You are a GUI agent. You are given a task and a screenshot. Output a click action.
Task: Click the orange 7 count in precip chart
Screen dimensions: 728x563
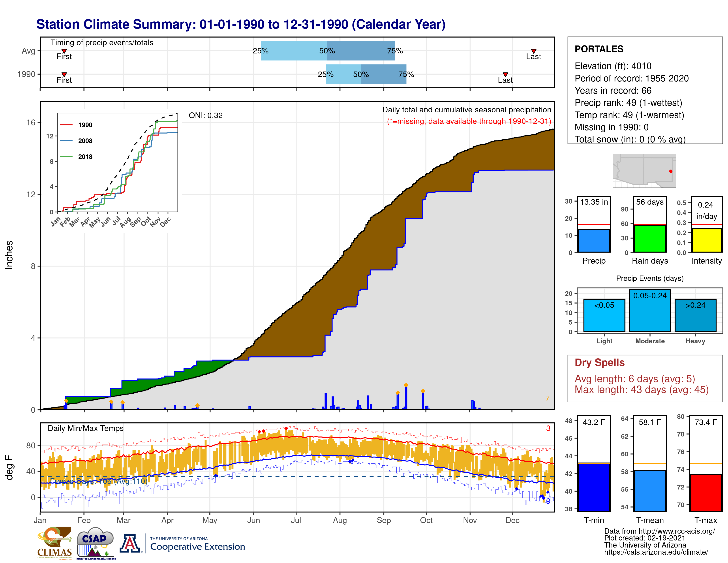click(547, 399)
